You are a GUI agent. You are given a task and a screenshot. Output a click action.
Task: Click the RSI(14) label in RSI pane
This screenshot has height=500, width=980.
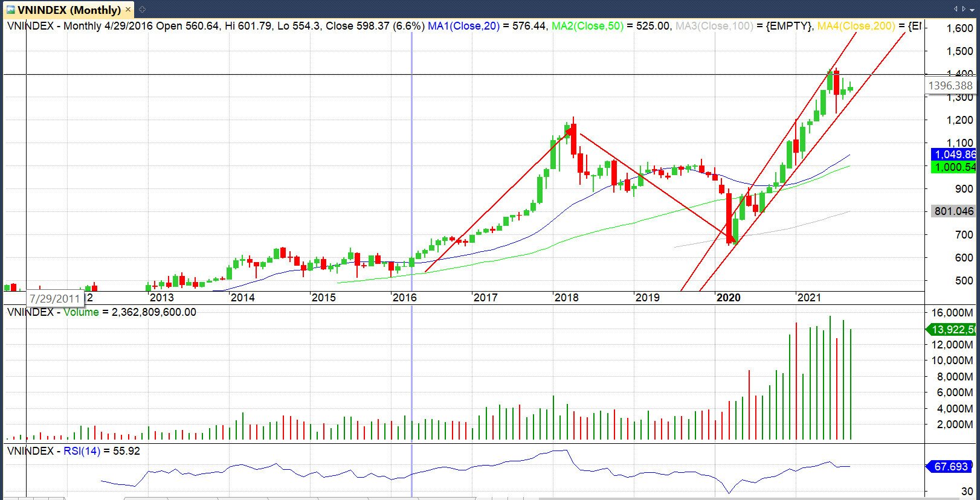[x=82, y=451]
